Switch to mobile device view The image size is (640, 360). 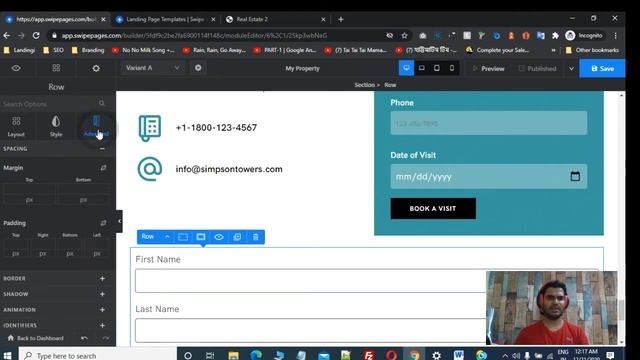(452, 68)
